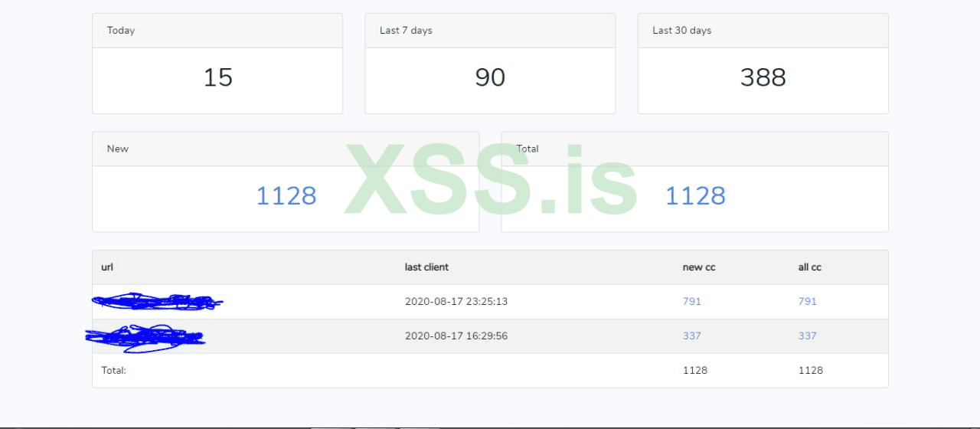Click the "url" column header
Screen dimensions: 980x429
pos(107,267)
